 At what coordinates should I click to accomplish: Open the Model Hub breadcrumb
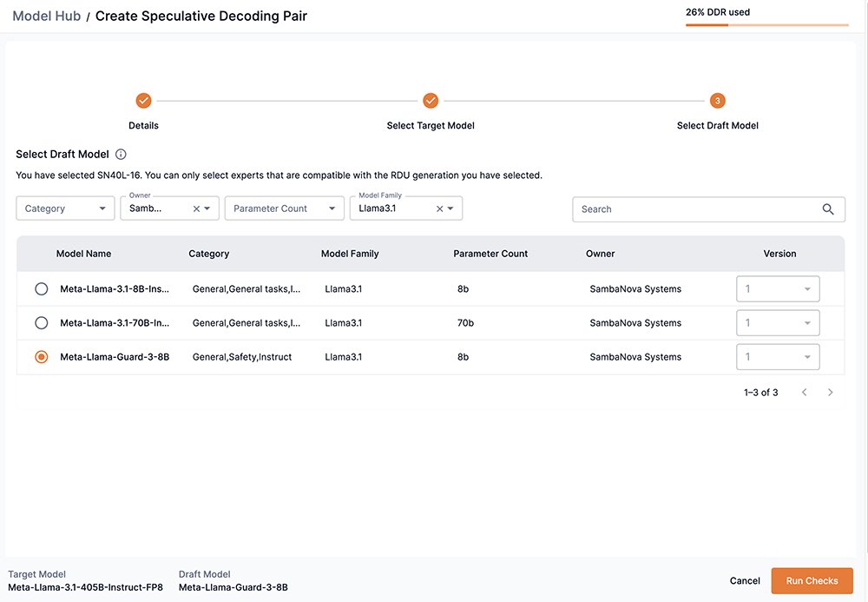point(46,16)
